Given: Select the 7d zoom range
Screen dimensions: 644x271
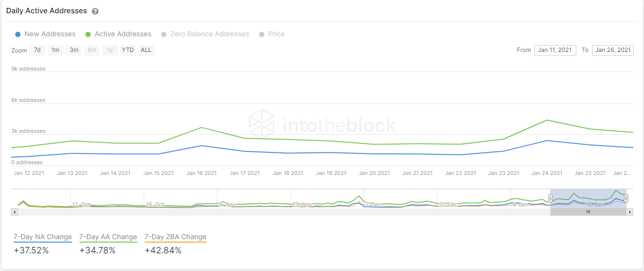Looking at the screenshot, I should pyautogui.click(x=37, y=50).
